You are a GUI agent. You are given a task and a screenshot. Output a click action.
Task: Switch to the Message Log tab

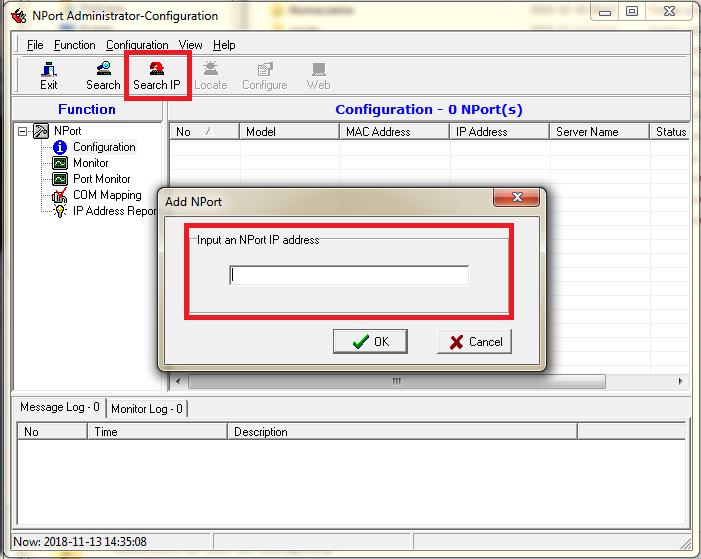coord(60,407)
